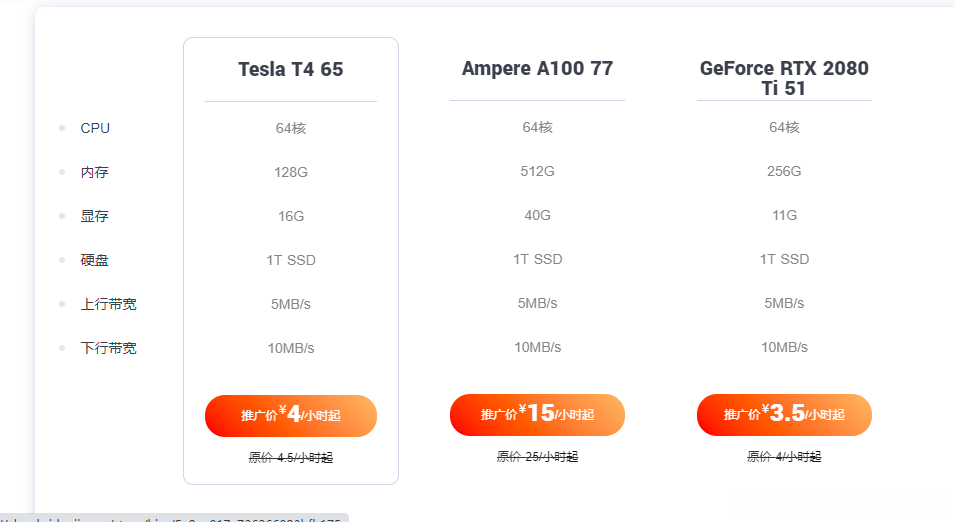
Task: Click the Ampere A100 ¥15 promo price button
Action: [537, 415]
